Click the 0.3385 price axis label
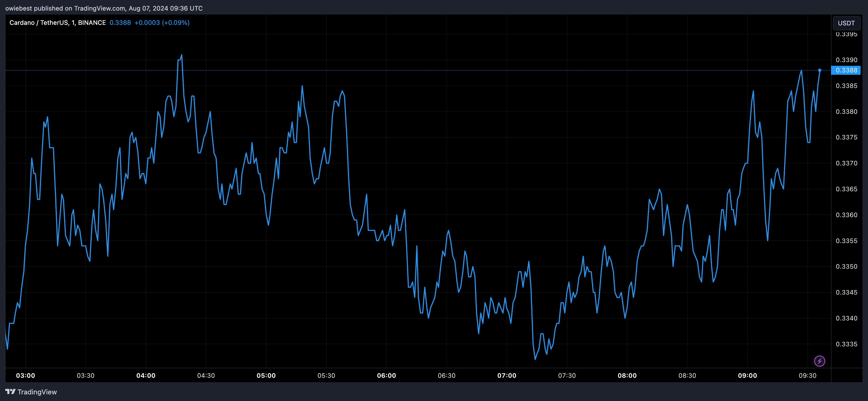868x401 pixels. tap(846, 86)
